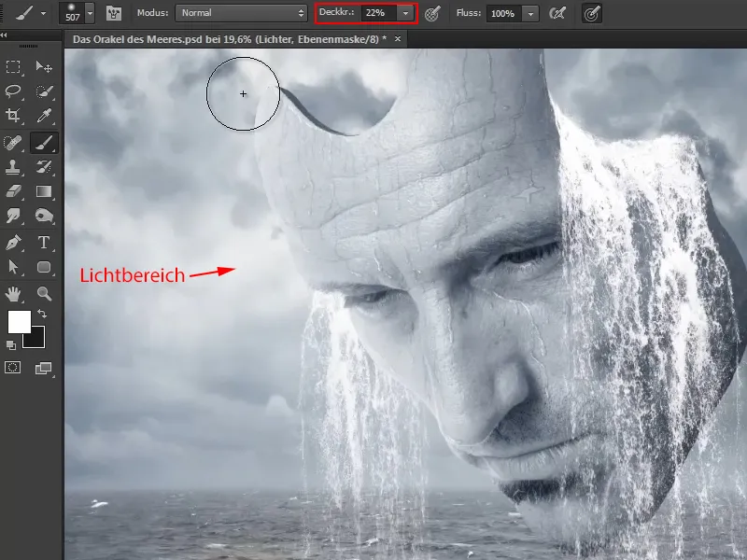The height and width of the screenshot is (560, 747).
Task: Swap foreground and background colors
Action: tap(42, 314)
